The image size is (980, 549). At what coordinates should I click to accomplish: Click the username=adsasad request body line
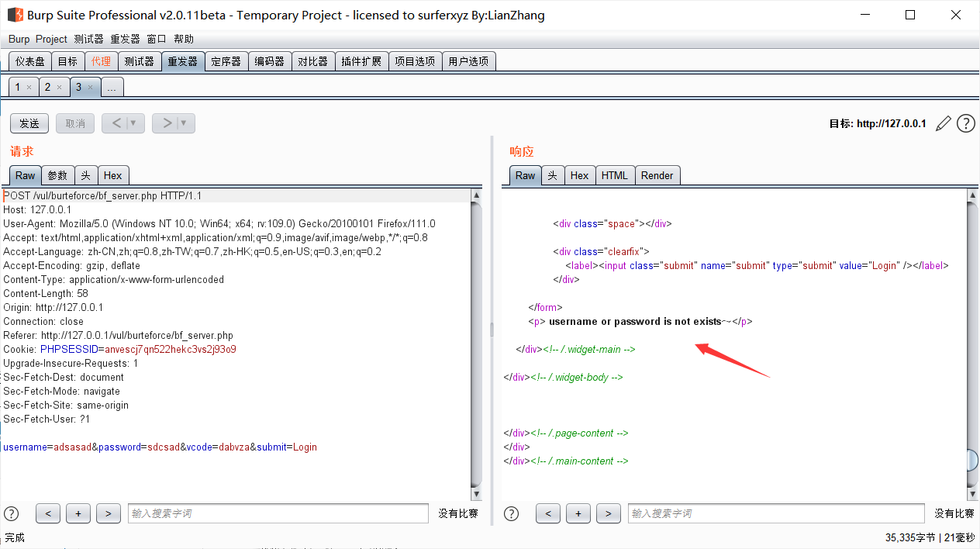coord(160,447)
